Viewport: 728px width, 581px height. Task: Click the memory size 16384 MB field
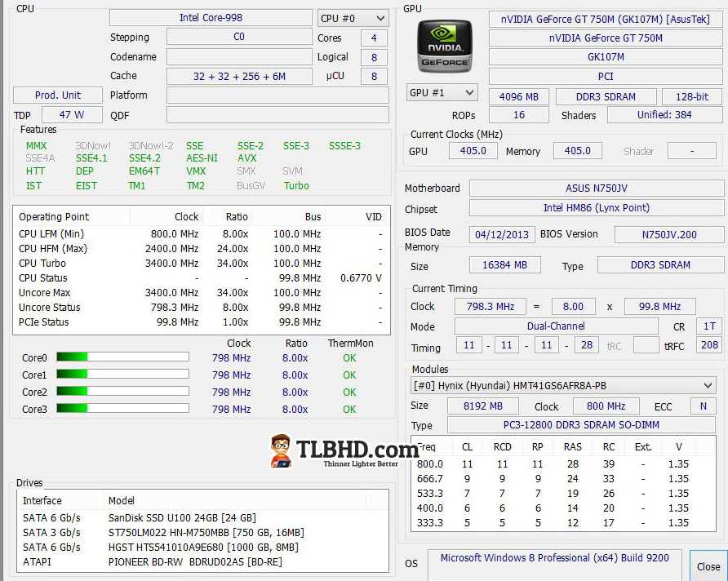504,265
